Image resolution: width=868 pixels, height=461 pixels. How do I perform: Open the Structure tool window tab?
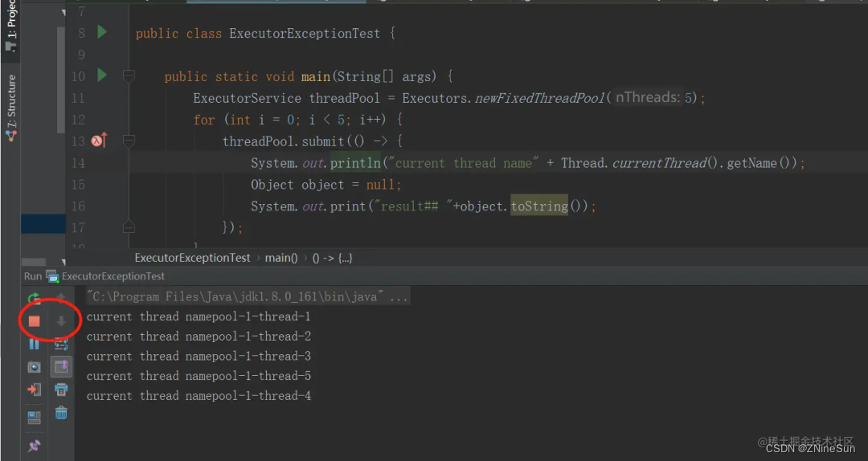(11, 108)
